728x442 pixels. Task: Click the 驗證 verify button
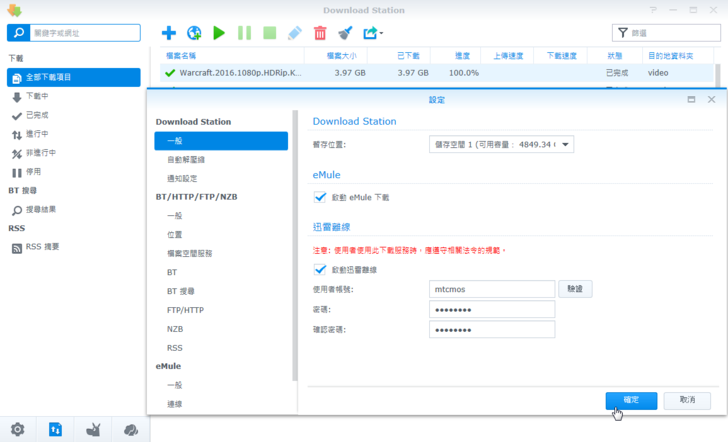tap(575, 289)
